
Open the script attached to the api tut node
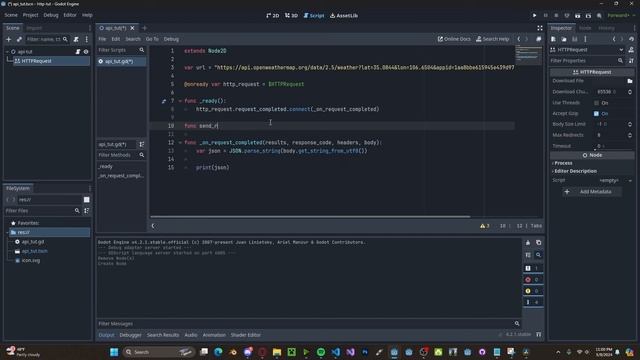pyautogui.click(x=78, y=52)
